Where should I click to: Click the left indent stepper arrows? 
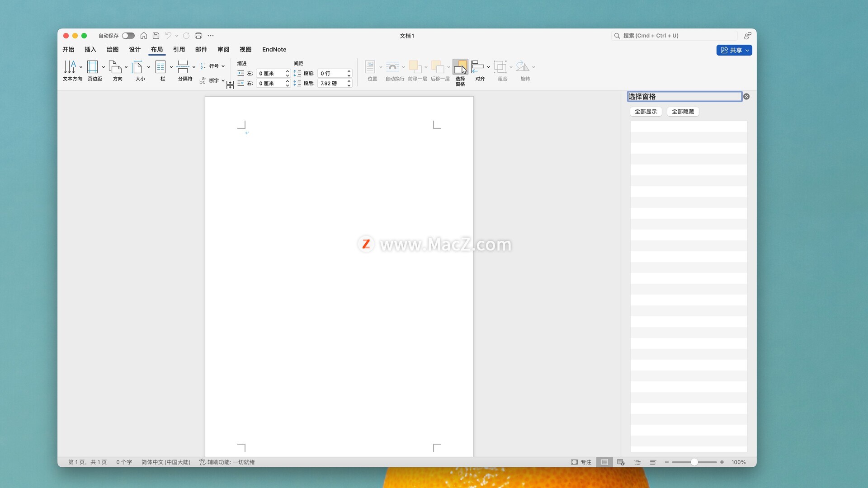[288, 73]
